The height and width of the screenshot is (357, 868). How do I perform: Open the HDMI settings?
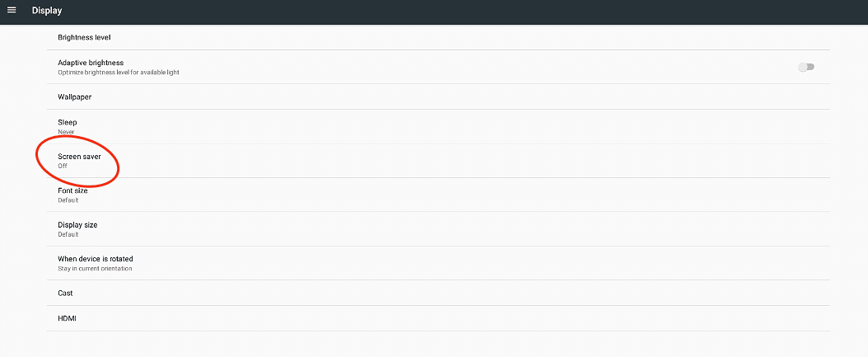(x=438, y=319)
